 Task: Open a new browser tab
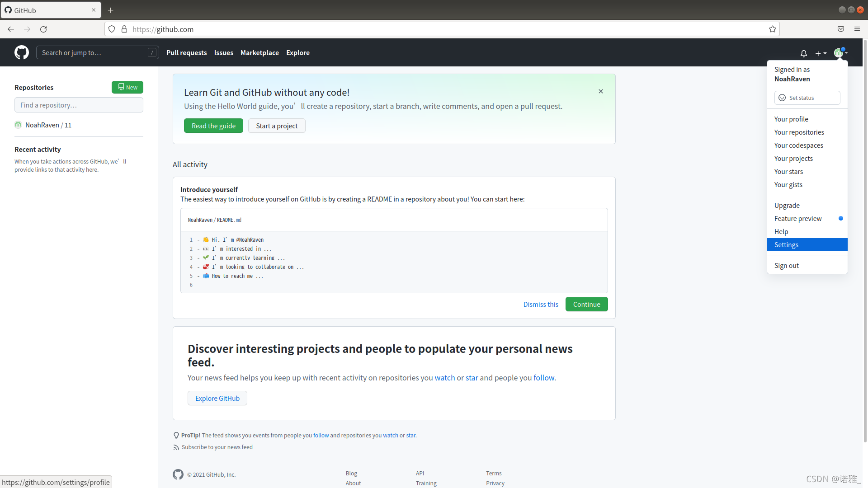coord(111,10)
